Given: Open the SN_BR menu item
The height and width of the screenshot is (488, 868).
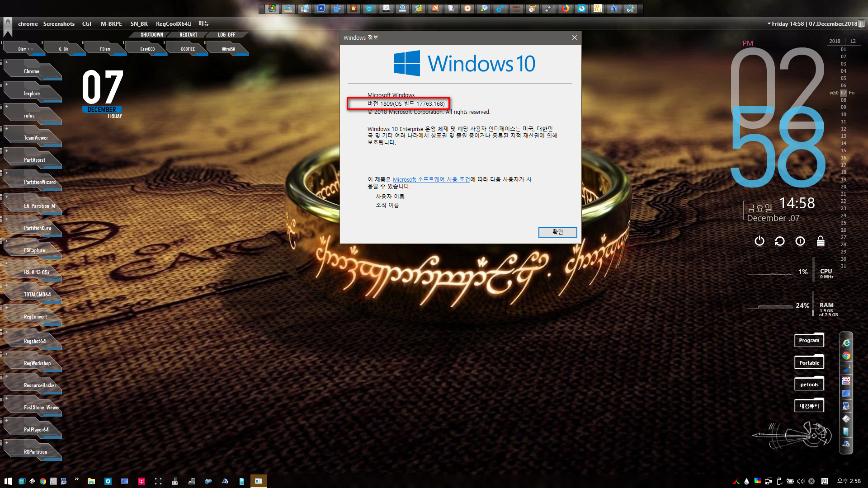Looking at the screenshot, I should point(139,23).
